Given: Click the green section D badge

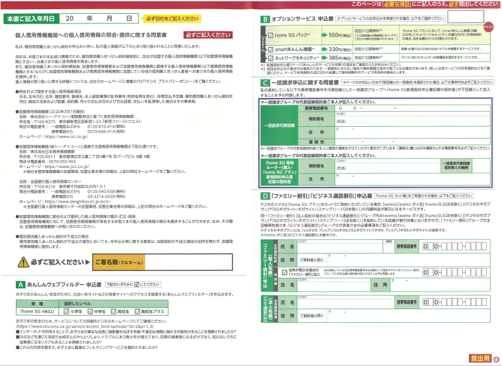Looking at the screenshot, I should pos(265,196).
